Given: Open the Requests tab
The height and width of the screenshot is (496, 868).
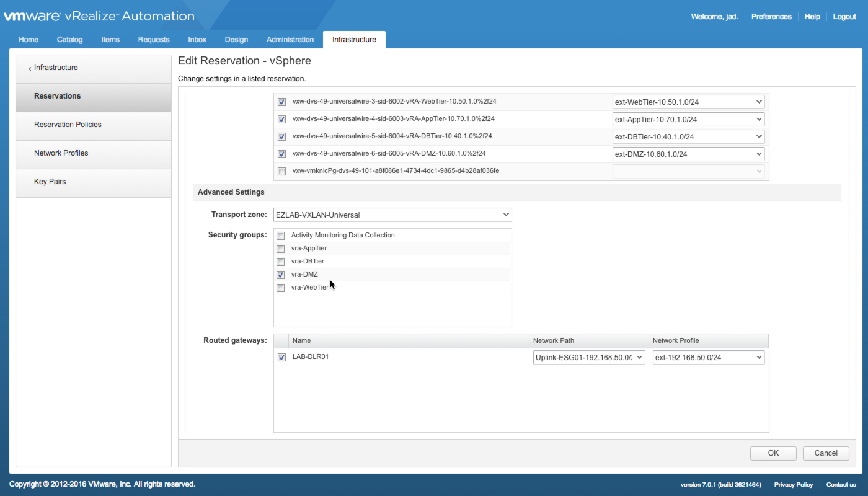Looking at the screenshot, I should [x=154, y=40].
